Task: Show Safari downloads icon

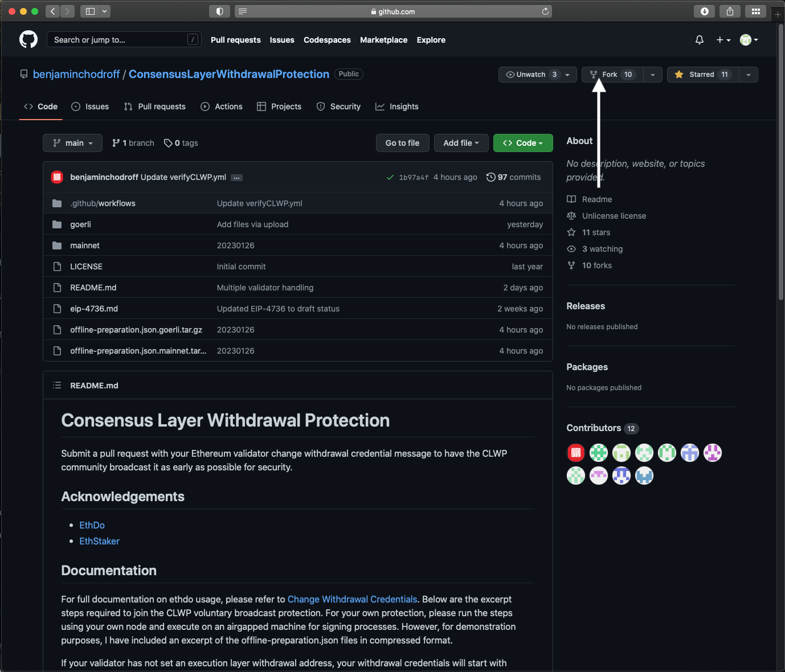Action: (x=705, y=11)
